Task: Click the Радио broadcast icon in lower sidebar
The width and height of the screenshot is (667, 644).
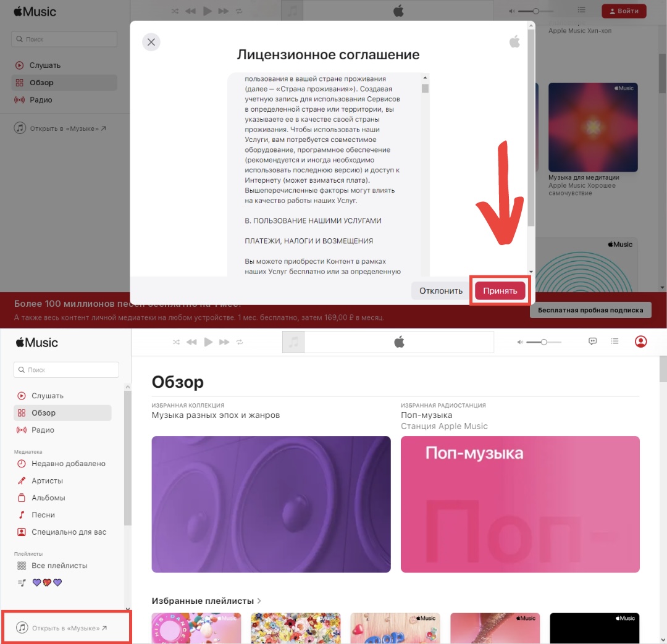Action: pyautogui.click(x=21, y=430)
